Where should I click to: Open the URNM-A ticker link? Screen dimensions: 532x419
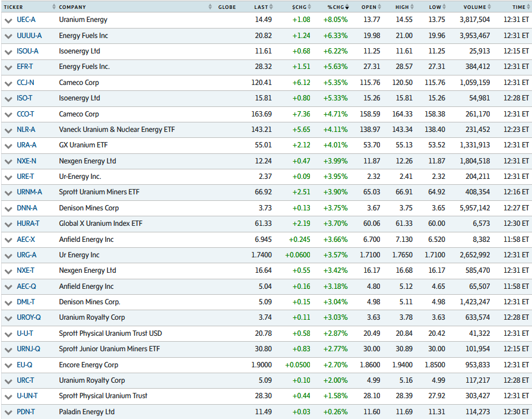[x=30, y=192]
